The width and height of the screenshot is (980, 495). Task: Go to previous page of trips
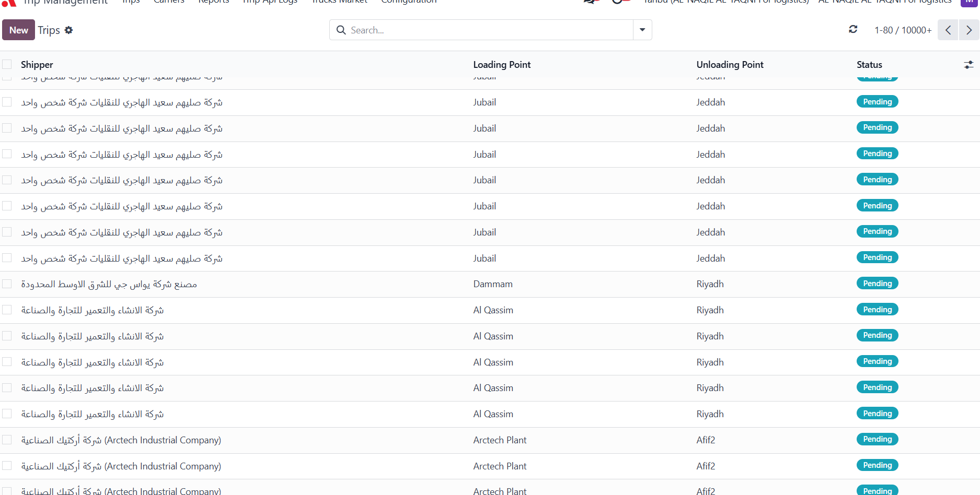948,30
